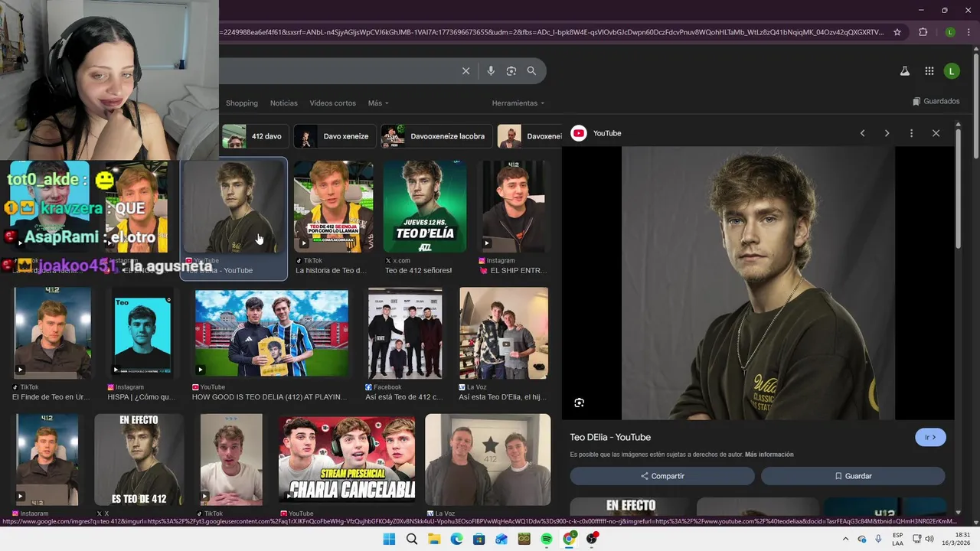Show hidden system tray icons
Image resolution: width=980 pixels, height=551 pixels.
pyautogui.click(x=845, y=539)
